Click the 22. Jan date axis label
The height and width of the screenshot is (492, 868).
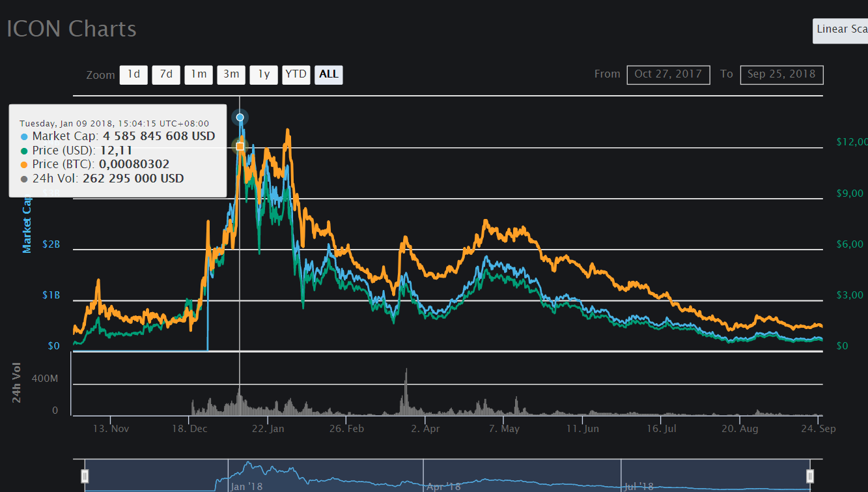pos(268,429)
